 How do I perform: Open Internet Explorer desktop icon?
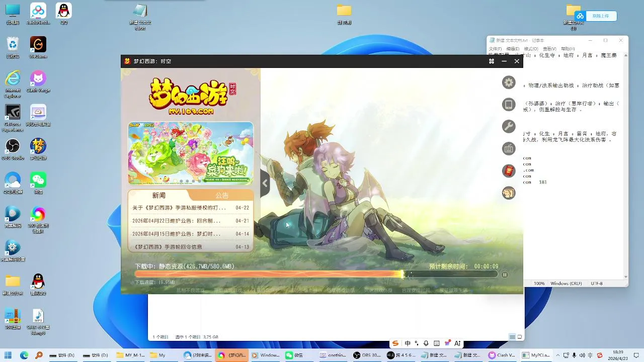[13, 83]
